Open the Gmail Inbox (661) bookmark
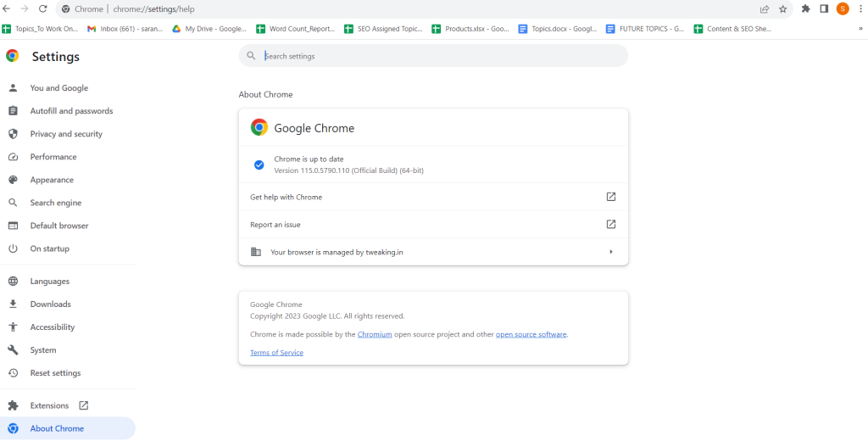This screenshot has width=868, height=441. tap(125, 29)
